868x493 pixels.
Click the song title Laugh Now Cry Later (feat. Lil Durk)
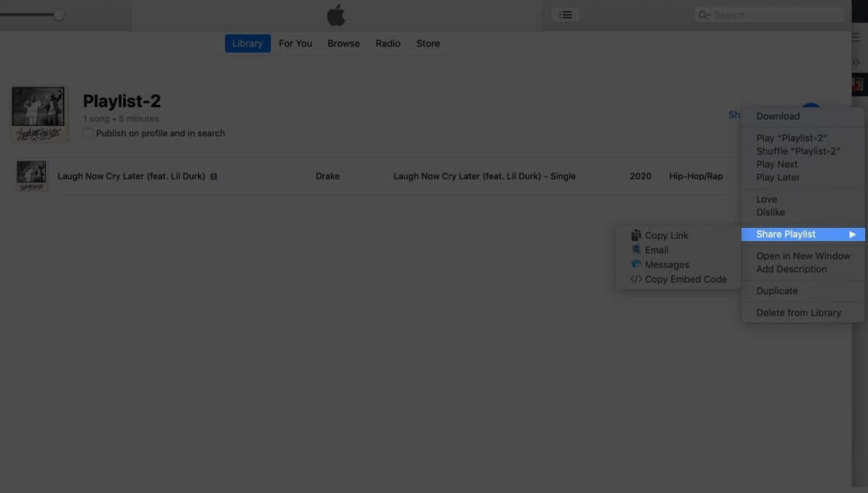131,176
